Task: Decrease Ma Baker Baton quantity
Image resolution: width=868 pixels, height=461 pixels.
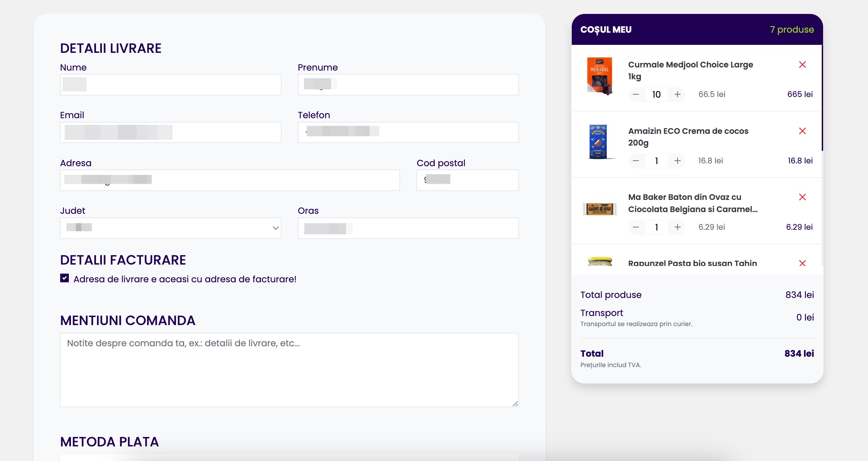Action: 636,227
